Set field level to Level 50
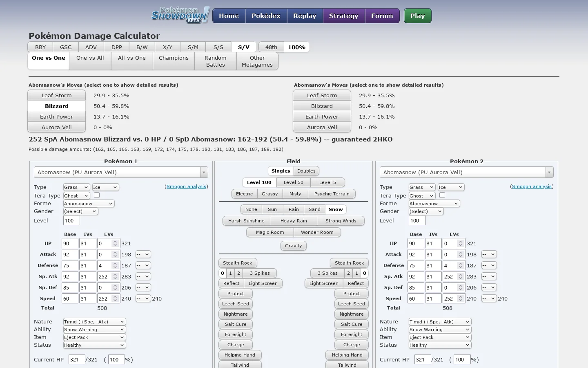The image size is (588, 368). (x=294, y=182)
